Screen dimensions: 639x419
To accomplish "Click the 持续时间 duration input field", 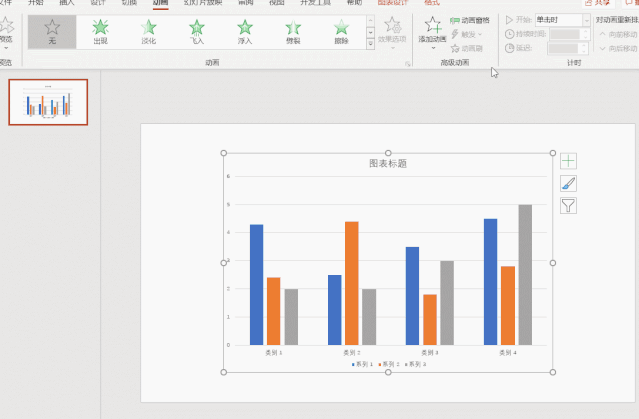I will (565, 34).
